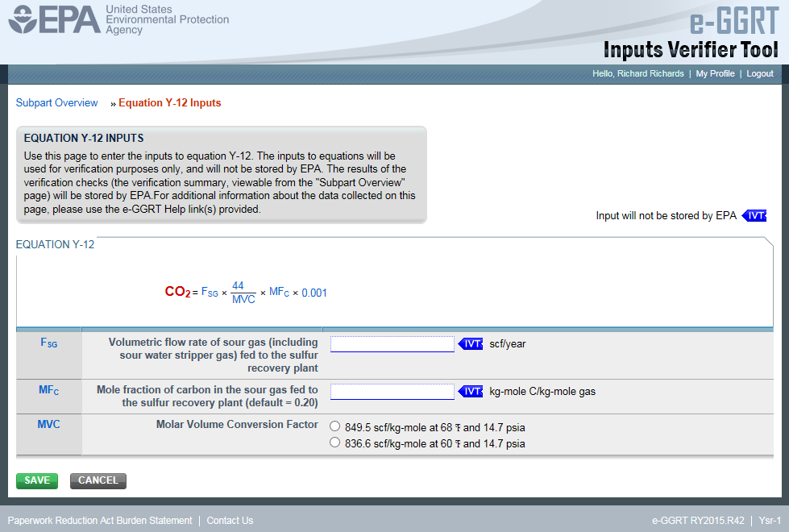Click the 'Molar Volume Conversion Factor' label

point(237,424)
